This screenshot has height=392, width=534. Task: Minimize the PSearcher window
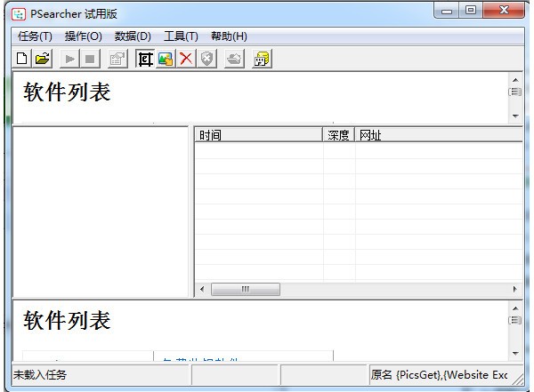pyautogui.click(x=447, y=11)
